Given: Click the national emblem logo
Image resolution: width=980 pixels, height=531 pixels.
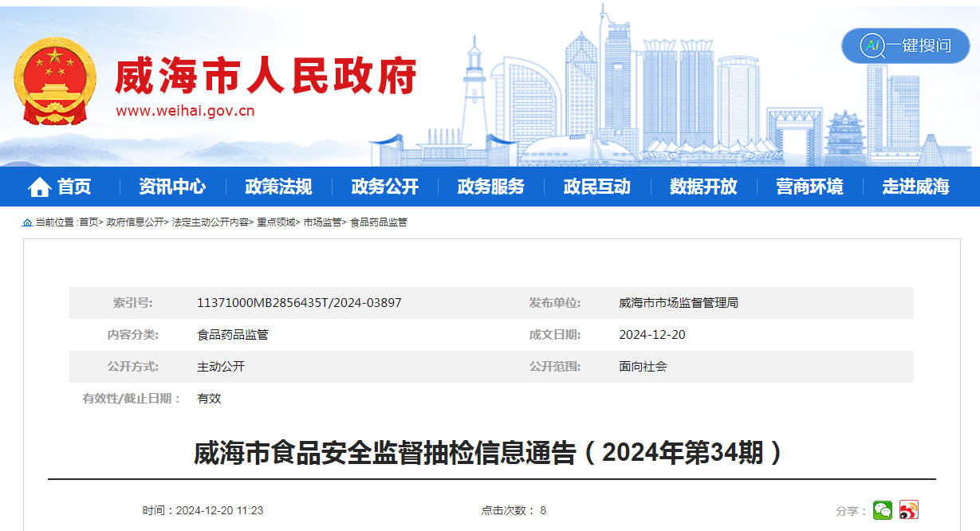Looking at the screenshot, I should [54, 81].
